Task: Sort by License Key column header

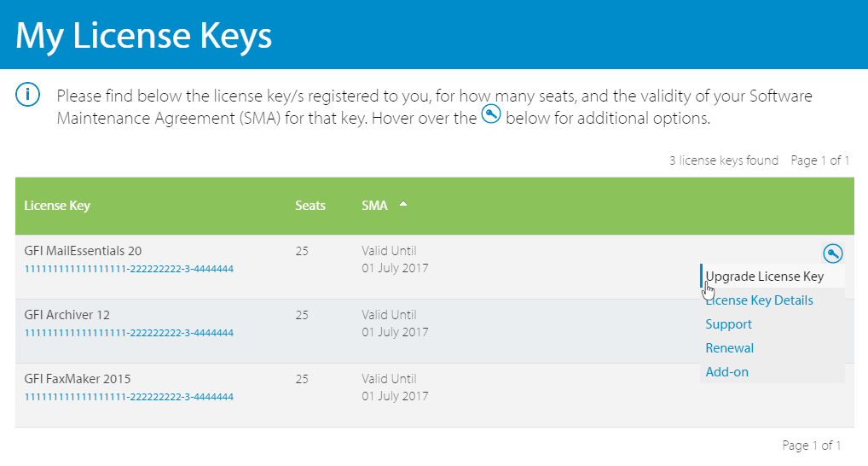Action: (x=57, y=206)
